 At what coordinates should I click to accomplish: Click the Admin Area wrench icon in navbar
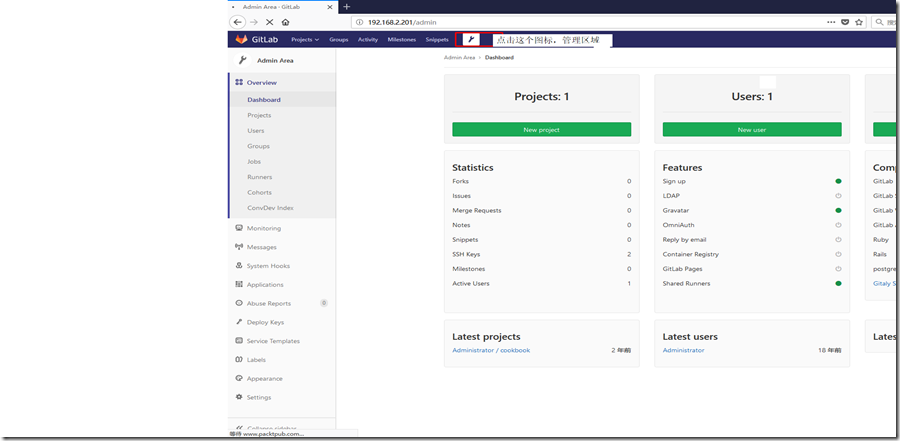pyautogui.click(x=470, y=40)
